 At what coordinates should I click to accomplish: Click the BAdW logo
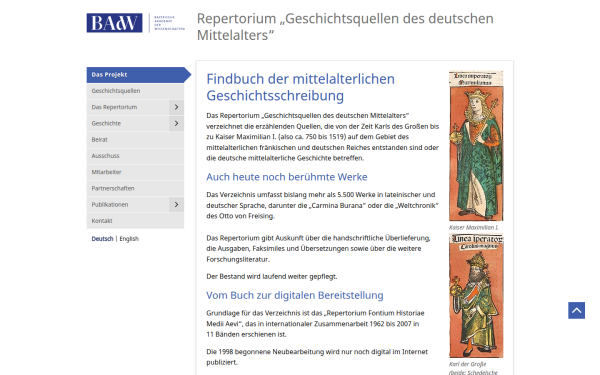pyautogui.click(x=114, y=23)
